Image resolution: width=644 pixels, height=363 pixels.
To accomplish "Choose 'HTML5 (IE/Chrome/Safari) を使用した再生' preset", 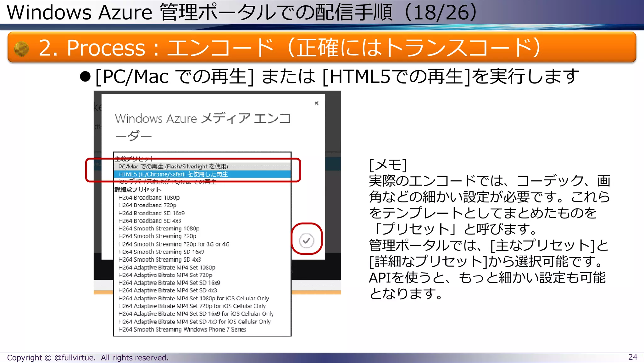I will (x=202, y=174).
